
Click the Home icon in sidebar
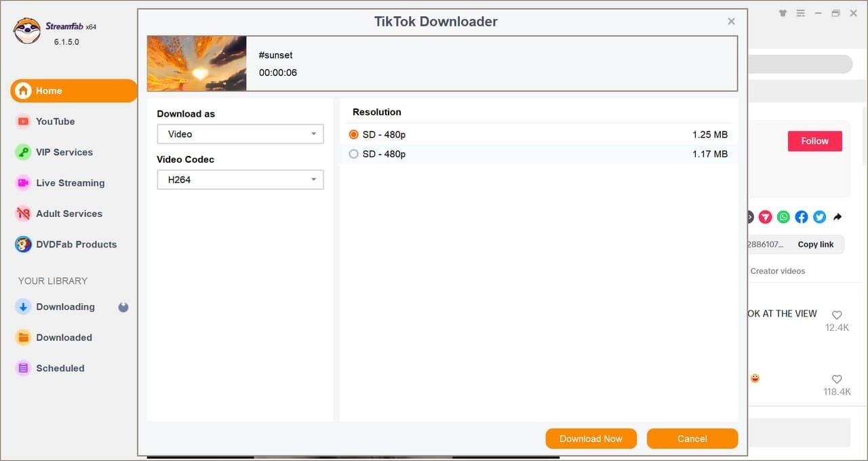[x=23, y=91]
